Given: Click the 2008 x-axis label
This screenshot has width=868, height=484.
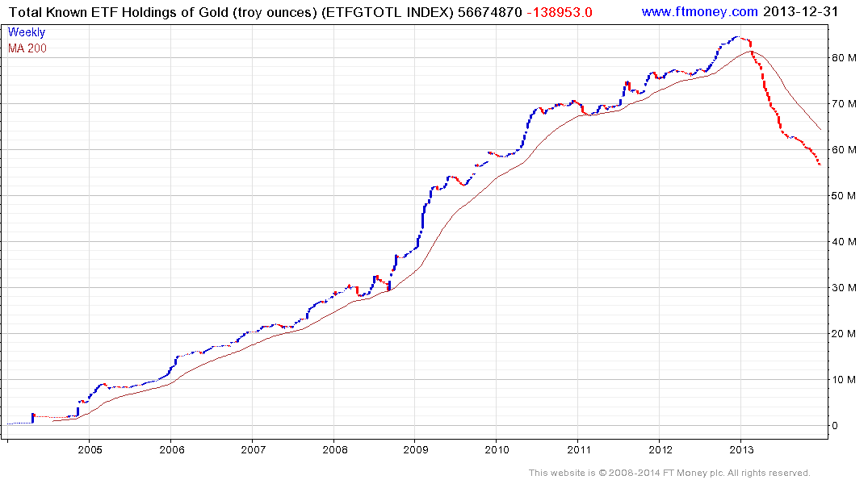Looking at the screenshot, I should [335, 449].
